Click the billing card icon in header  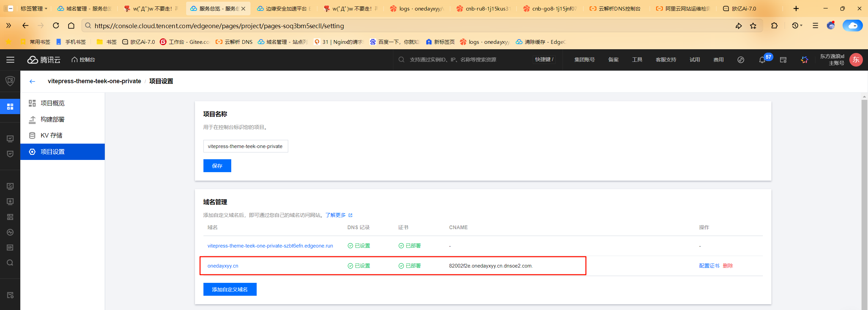(x=783, y=60)
